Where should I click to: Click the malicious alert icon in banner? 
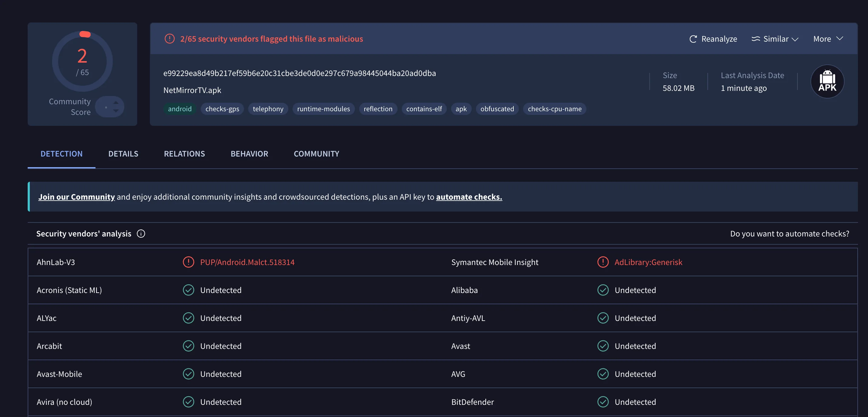coord(169,39)
